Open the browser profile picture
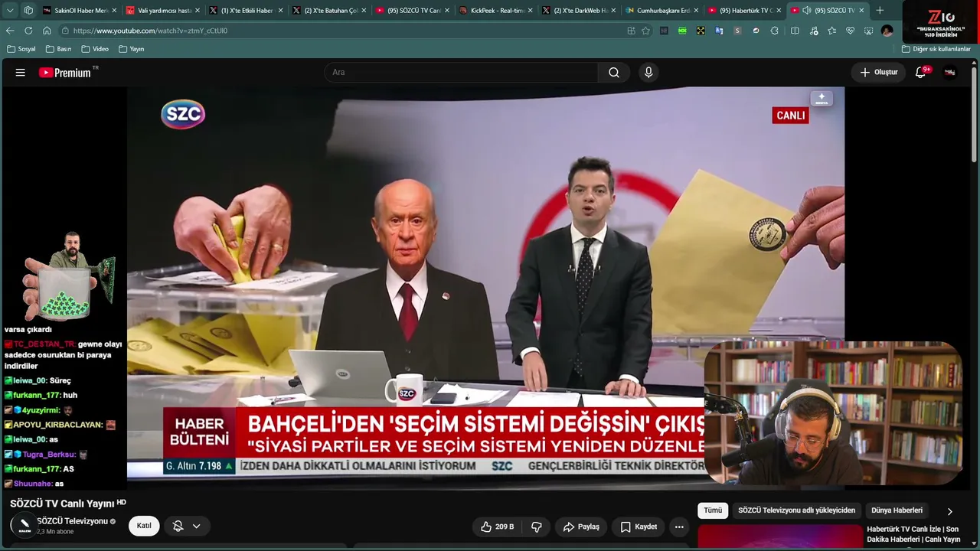This screenshot has height=551, width=980. tap(887, 31)
